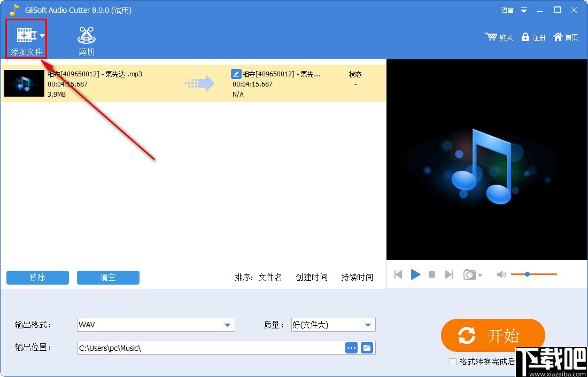Maximize the GiliSoft Audio Cutter window
This screenshot has height=377, width=588.
(x=558, y=10)
